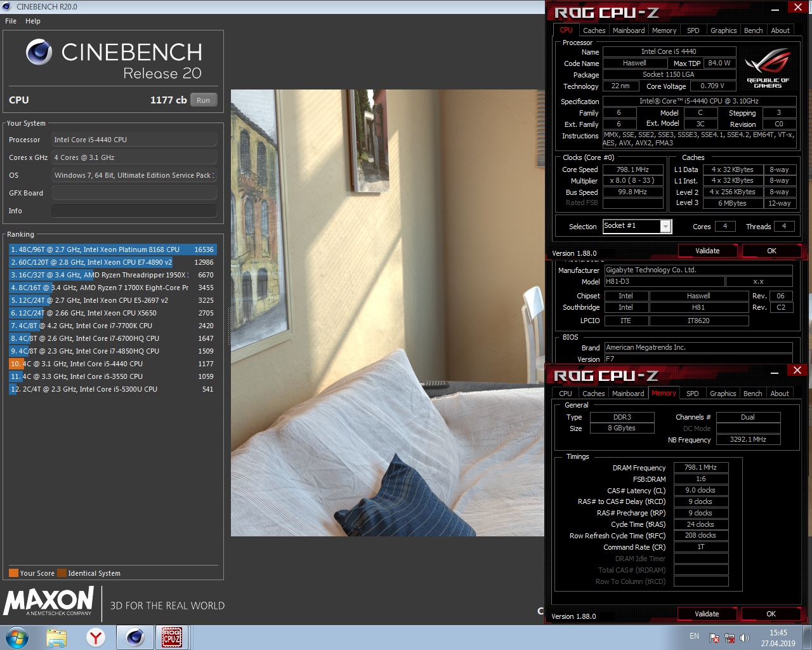This screenshot has width=812, height=650.
Task: Select CPU tab in upper CPU-Z
Action: [566, 30]
